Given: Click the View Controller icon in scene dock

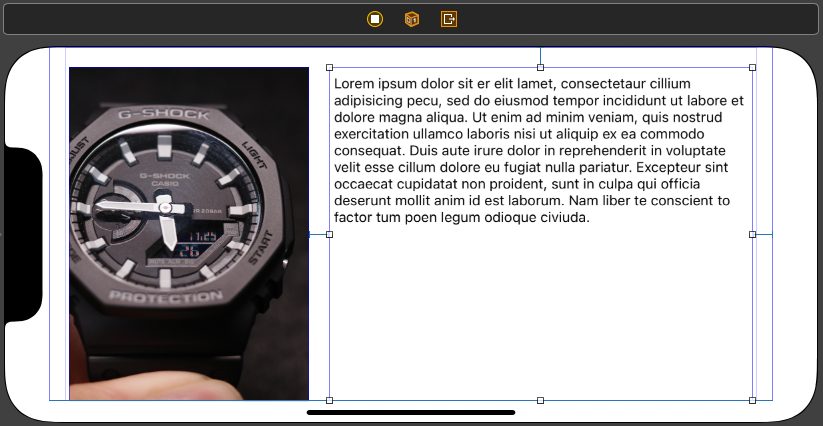Looking at the screenshot, I should [375, 19].
